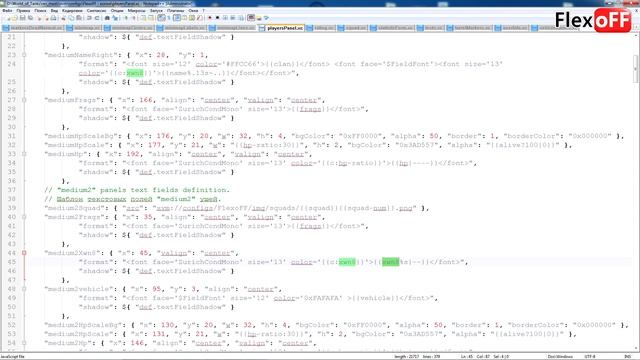Switch to the squad.xc tab
The image size is (640, 360).
(x=353, y=28)
